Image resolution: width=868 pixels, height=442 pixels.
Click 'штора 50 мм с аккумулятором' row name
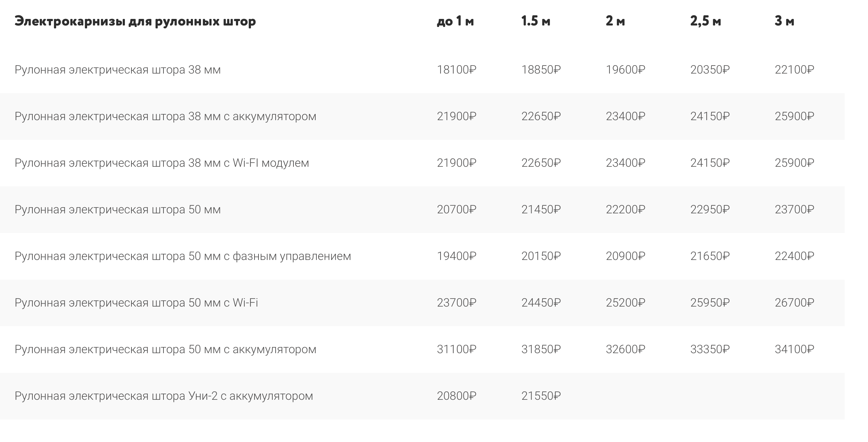pyautogui.click(x=165, y=350)
